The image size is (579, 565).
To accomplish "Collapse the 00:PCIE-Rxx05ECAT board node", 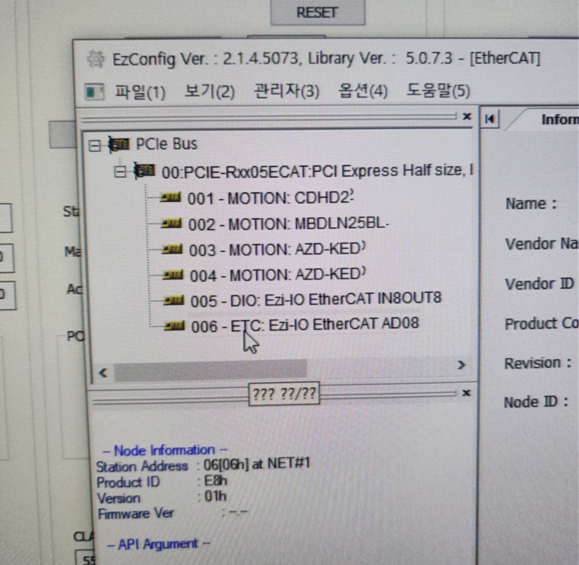I will tap(120, 172).
